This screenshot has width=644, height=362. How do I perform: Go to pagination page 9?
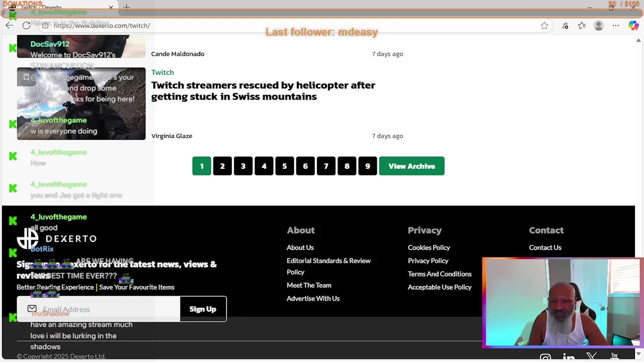[367, 166]
